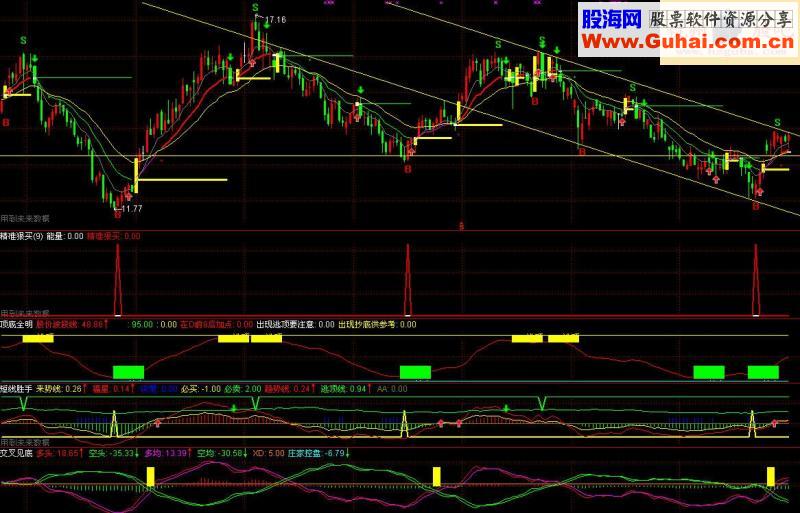Select the 顶底全明 indicator title
Viewport: 800px width, 513px height.
point(16,324)
